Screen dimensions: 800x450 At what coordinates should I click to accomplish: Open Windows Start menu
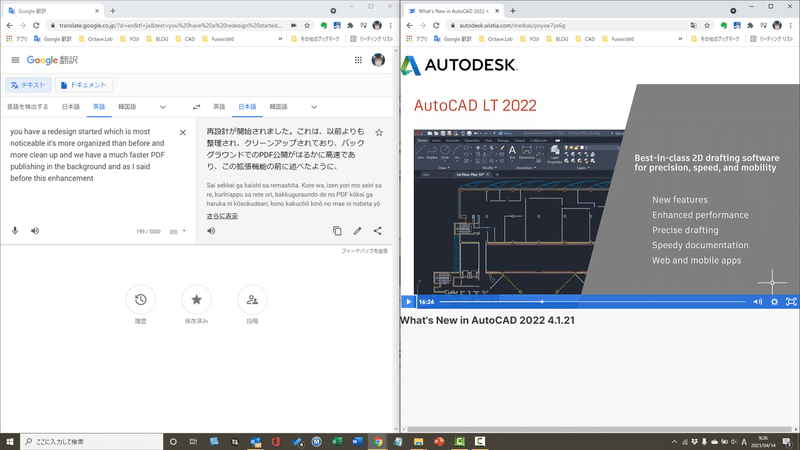tap(10, 441)
